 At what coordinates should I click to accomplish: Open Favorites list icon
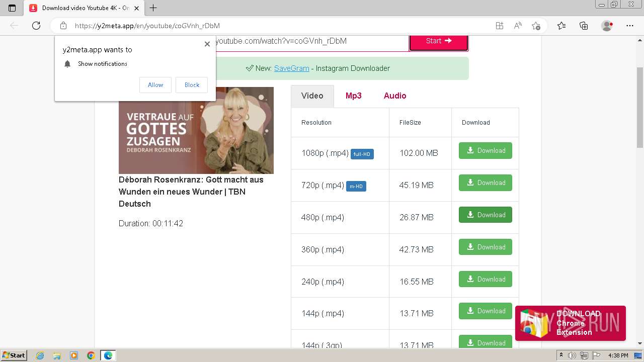click(x=561, y=26)
